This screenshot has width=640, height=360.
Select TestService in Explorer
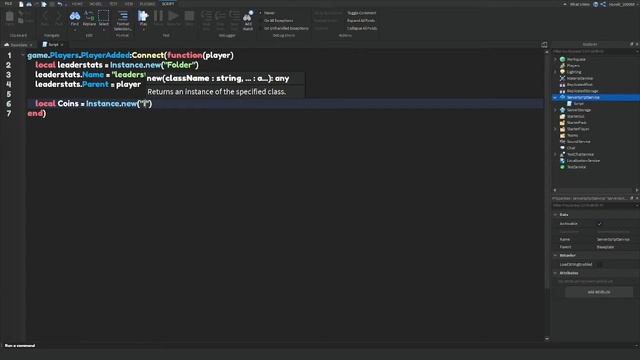[576, 167]
